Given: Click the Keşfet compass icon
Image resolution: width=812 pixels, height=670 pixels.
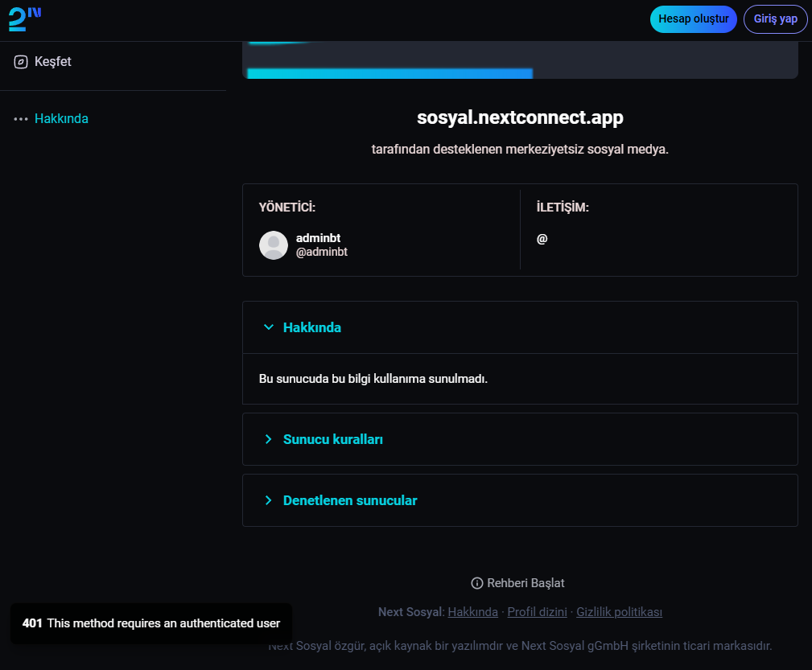Looking at the screenshot, I should [x=21, y=62].
